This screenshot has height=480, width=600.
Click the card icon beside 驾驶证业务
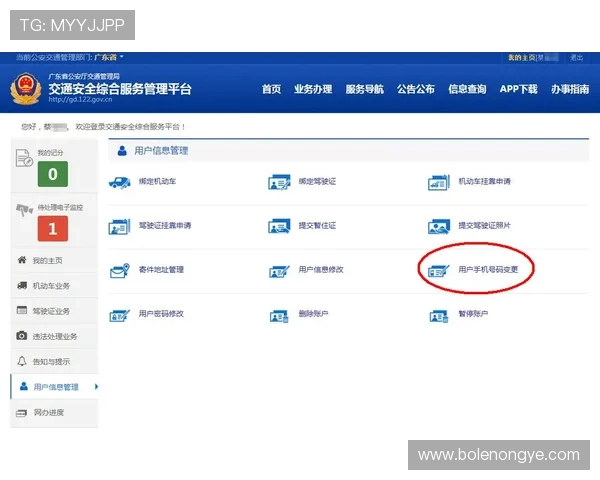[22, 310]
